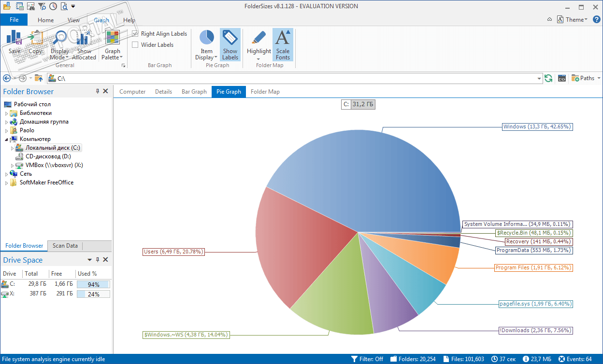Screen dimensions: 603x364
Task: Click the Program Files pie label
Action: tap(534, 267)
